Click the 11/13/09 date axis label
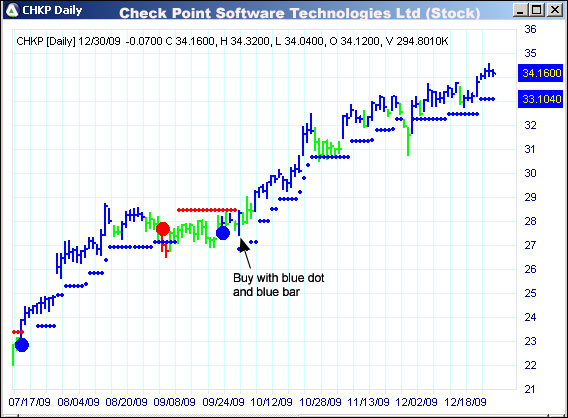 pyautogui.click(x=368, y=402)
